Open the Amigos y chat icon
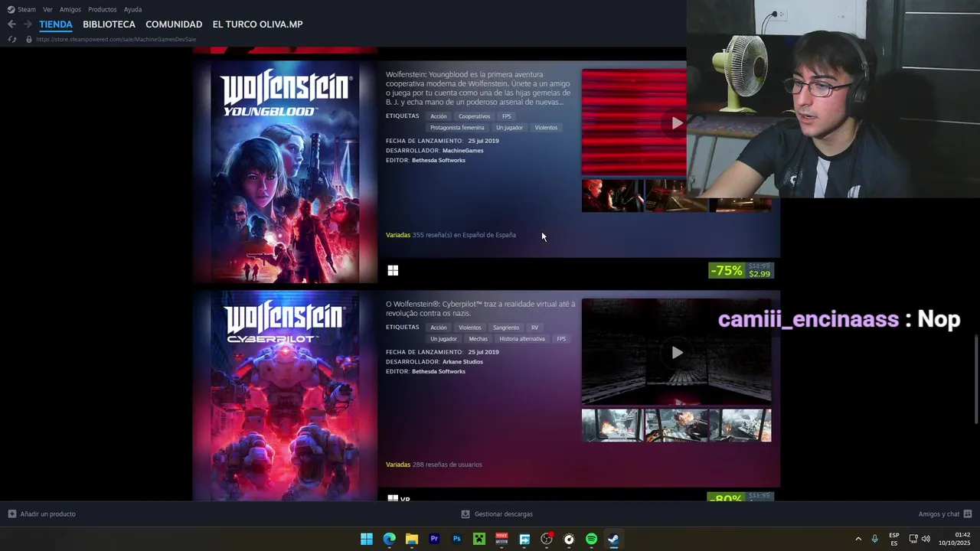The width and height of the screenshot is (980, 551). 967,514
